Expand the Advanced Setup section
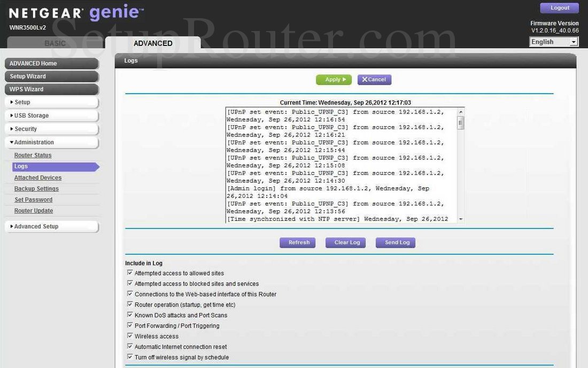 (x=51, y=226)
